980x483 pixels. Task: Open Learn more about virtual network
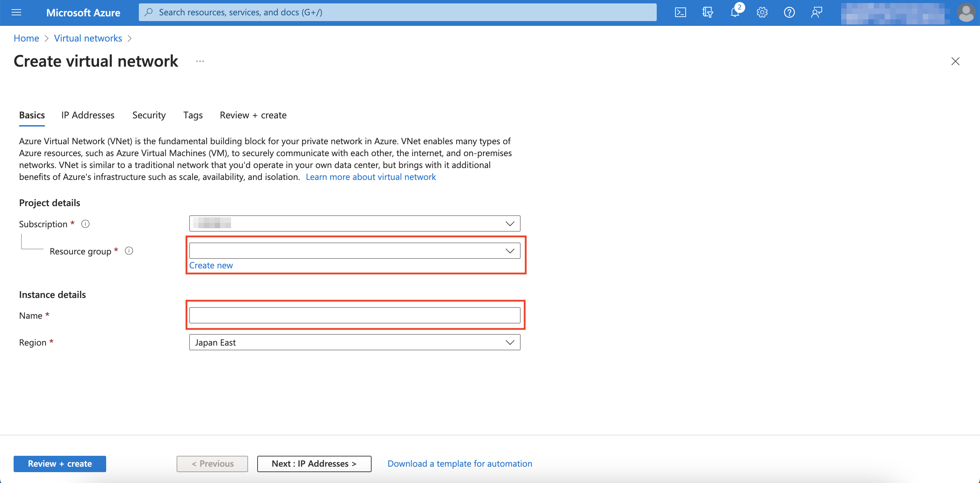pos(371,177)
